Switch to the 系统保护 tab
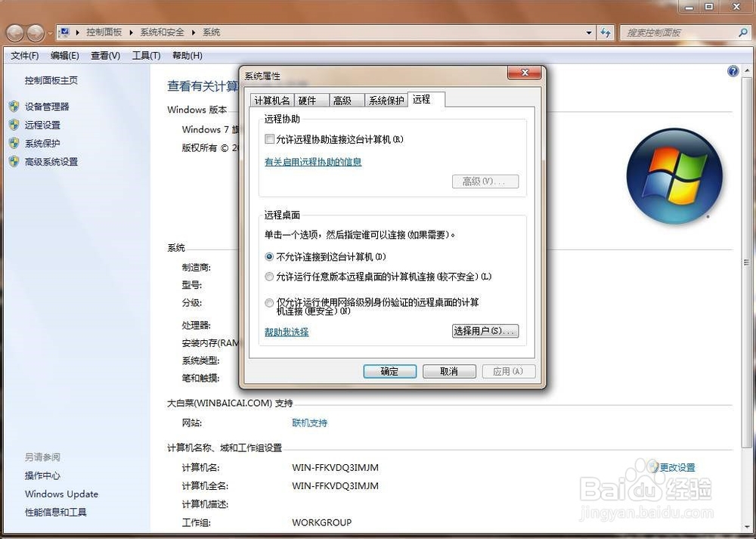Image resolution: width=756 pixels, height=539 pixels. click(x=386, y=101)
